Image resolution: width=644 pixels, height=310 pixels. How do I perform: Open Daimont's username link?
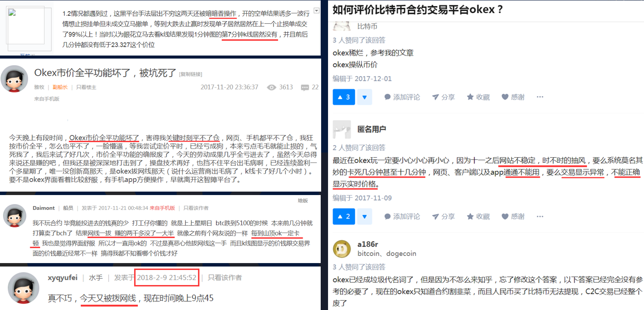click(x=44, y=208)
